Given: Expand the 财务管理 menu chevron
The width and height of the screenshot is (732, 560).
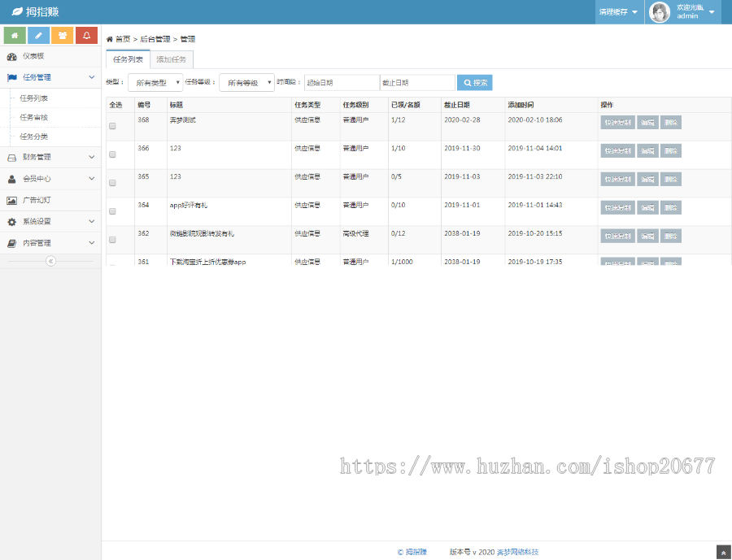Looking at the screenshot, I should 92,157.
